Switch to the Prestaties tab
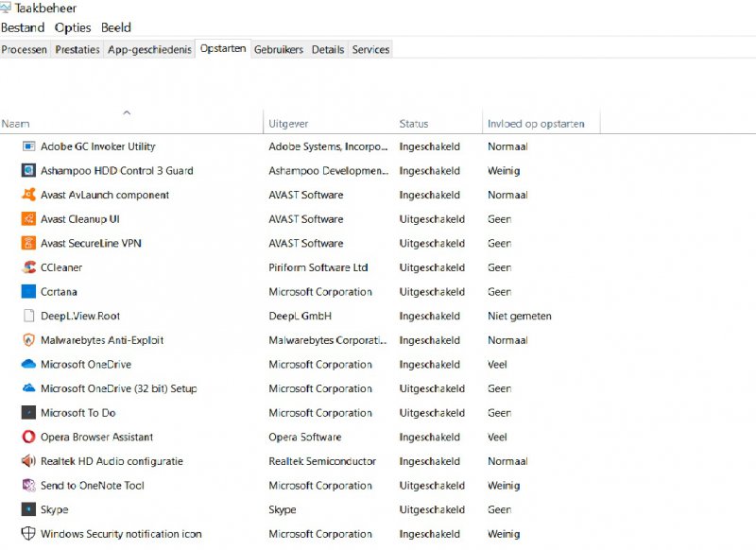The width and height of the screenshot is (756, 550). 77,50
